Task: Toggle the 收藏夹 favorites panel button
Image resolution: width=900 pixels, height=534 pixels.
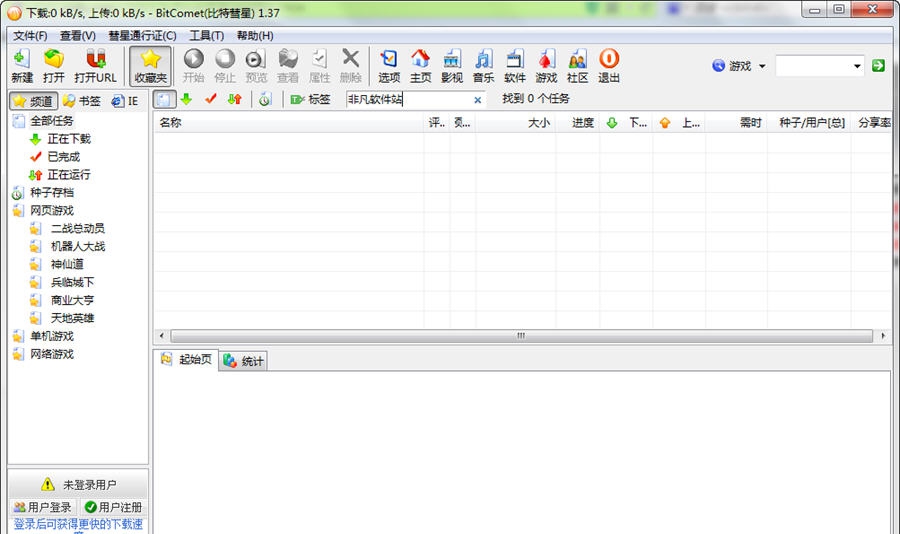Action: click(x=150, y=66)
